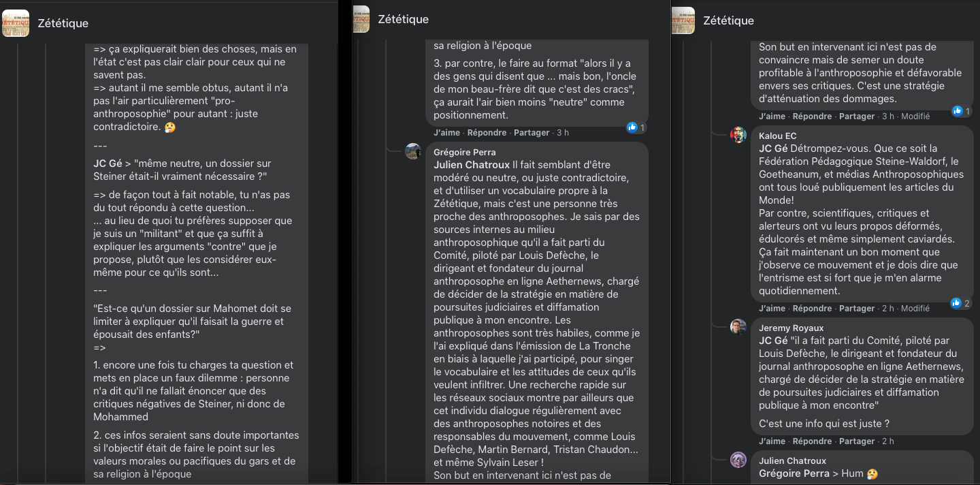
Task: Click JC Gé mention in Kalou EC's comment
Action: click(773, 148)
